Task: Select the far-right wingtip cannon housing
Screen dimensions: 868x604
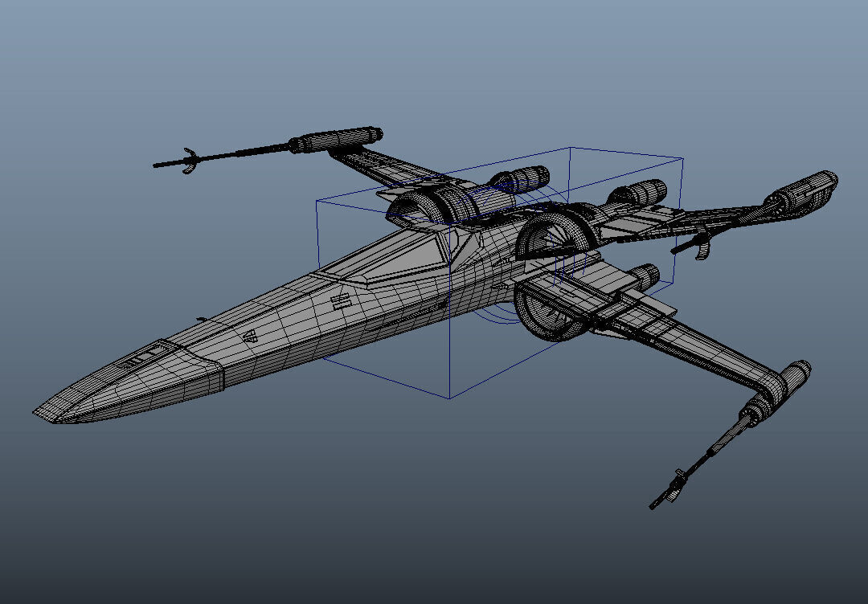Action: coord(801,193)
